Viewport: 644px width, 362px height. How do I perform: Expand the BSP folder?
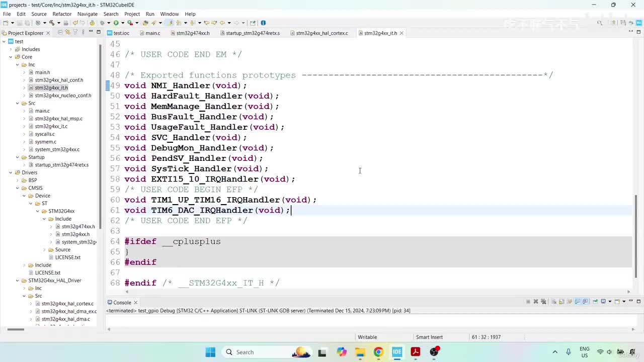(x=17, y=180)
